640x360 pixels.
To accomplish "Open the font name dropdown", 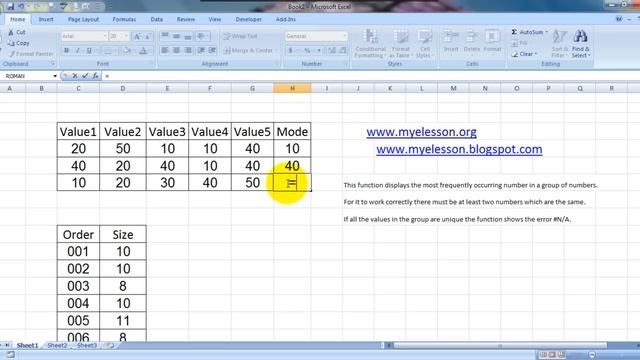I will [x=104, y=36].
